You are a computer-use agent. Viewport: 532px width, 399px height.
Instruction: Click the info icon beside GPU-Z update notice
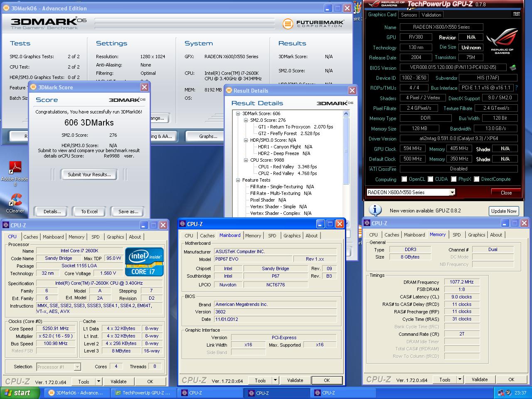pos(375,210)
